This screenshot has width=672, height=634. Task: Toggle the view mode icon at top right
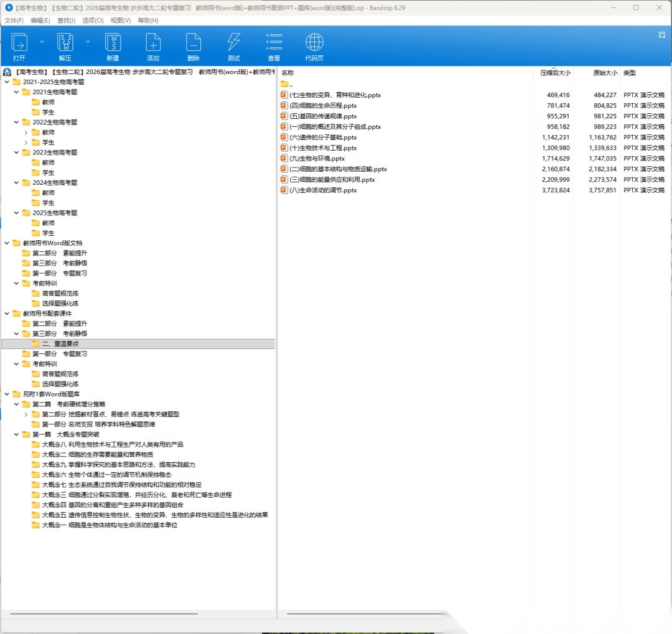(x=662, y=35)
